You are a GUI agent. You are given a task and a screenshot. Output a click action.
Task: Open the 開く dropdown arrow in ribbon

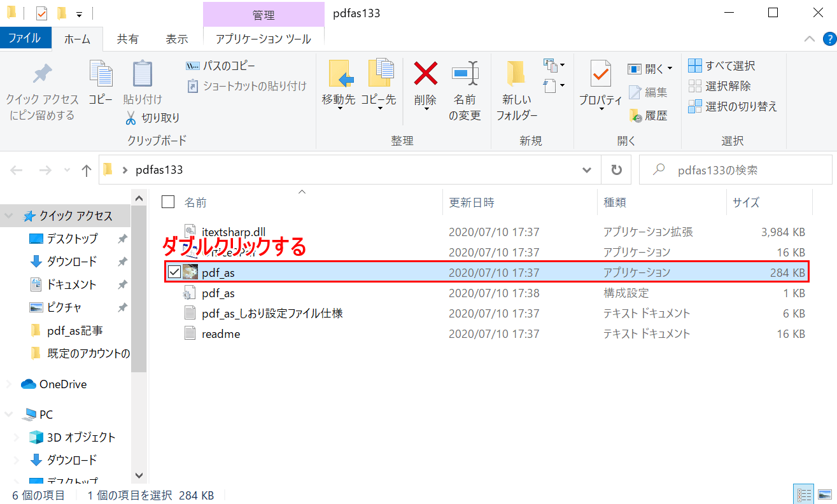tap(670, 69)
